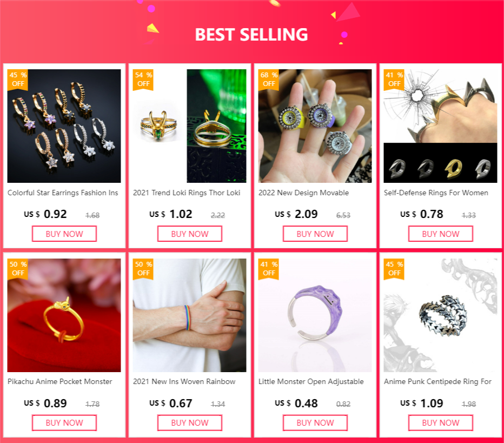504x443 pixels.
Task: Open the 2021 Trend Loki Rings title
Action: pos(187,193)
